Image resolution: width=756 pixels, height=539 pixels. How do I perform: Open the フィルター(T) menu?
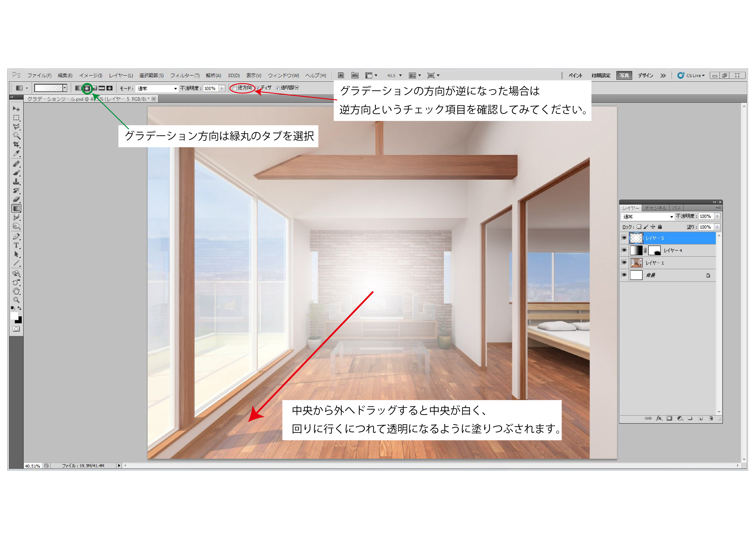tap(185, 76)
